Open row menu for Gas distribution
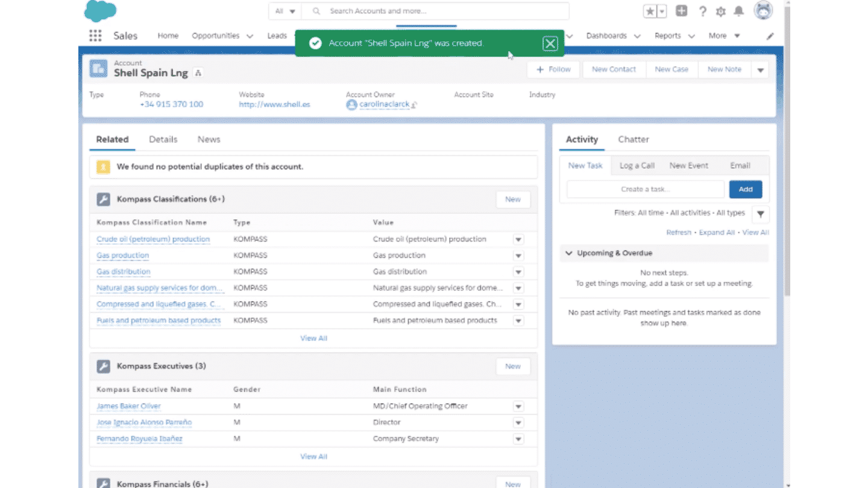The width and height of the screenshot is (868, 488). 518,272
